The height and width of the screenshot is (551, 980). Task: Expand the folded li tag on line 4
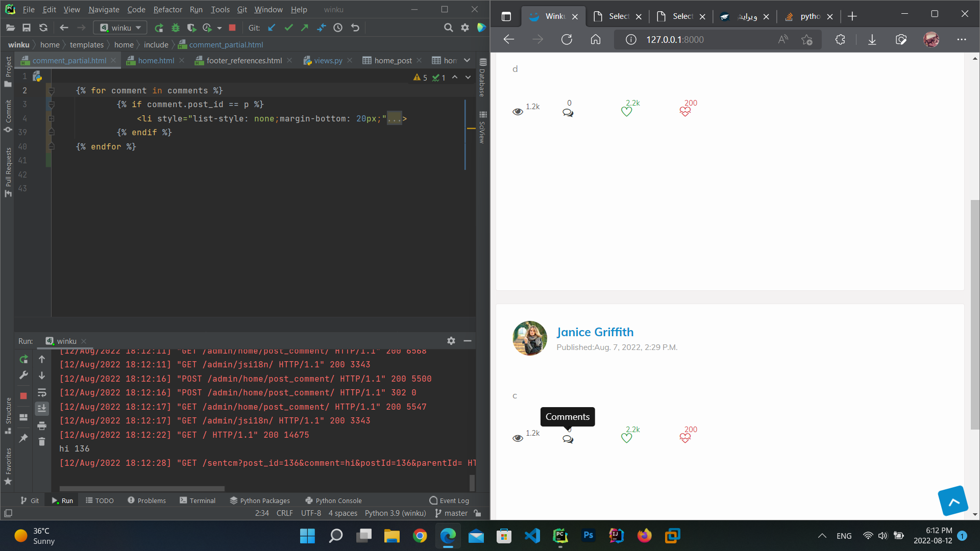51,118
